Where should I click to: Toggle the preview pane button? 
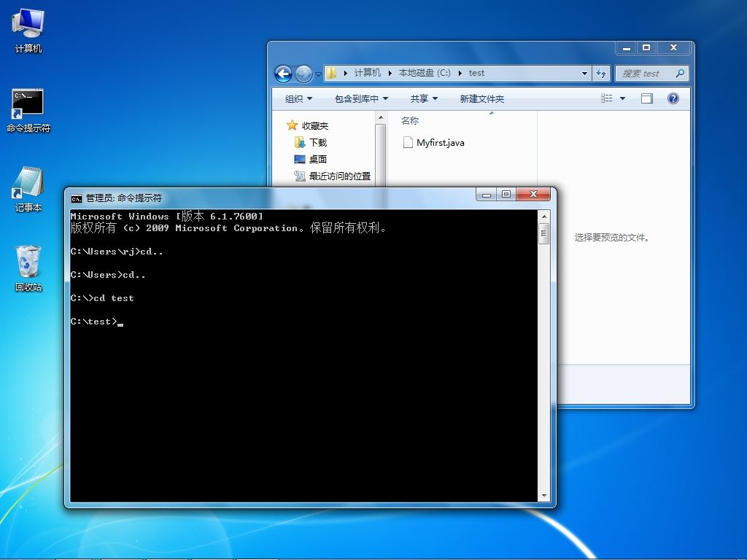tap(647, 98)
